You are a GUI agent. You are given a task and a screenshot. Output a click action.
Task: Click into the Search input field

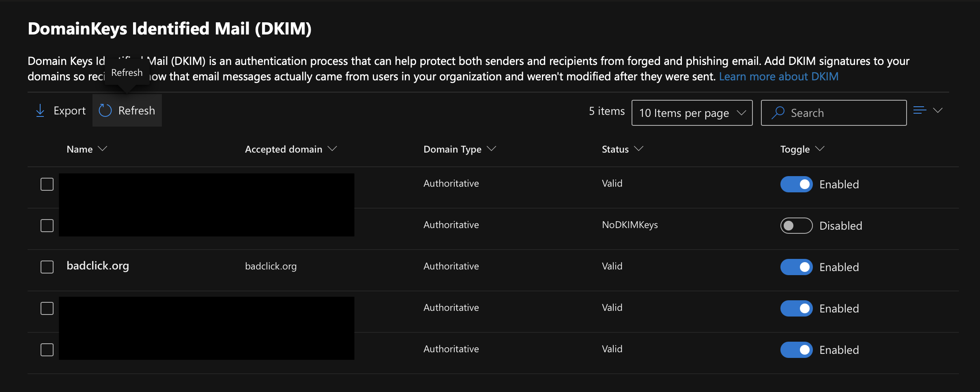[844, 113]
